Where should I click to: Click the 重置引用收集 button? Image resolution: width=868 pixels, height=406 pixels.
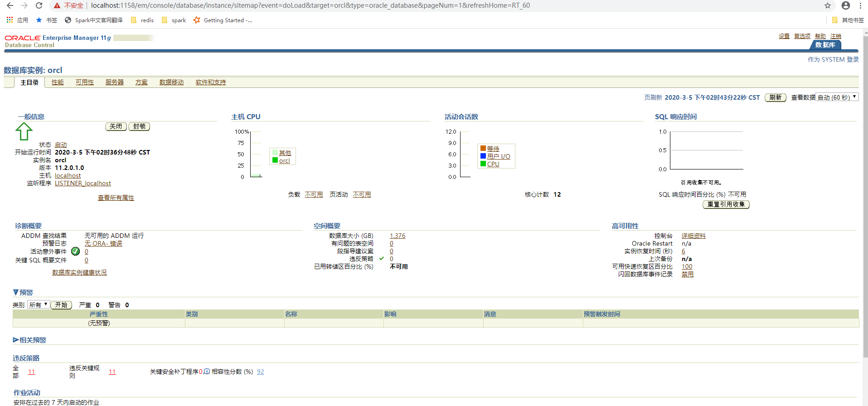coord(726,204)
